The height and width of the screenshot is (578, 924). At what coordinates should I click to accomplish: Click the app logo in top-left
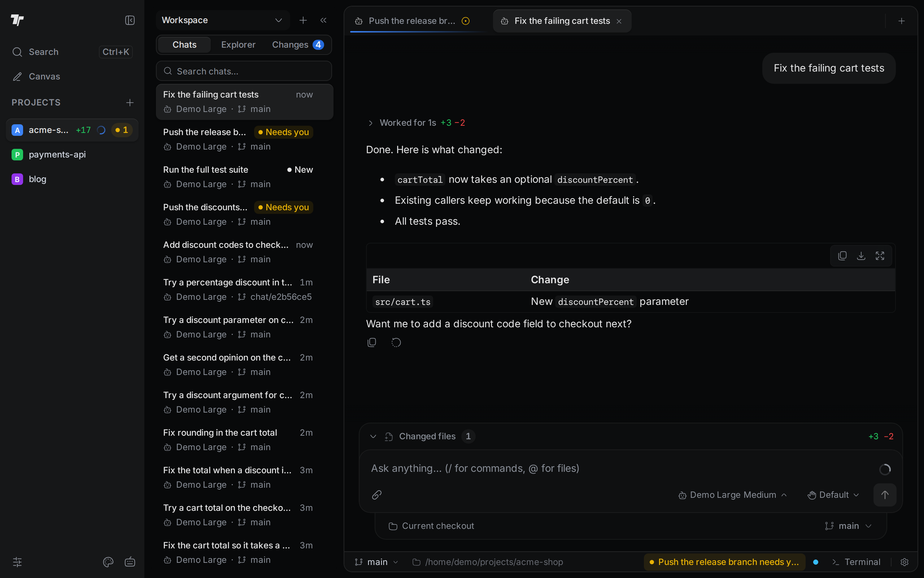coord(17,20)
